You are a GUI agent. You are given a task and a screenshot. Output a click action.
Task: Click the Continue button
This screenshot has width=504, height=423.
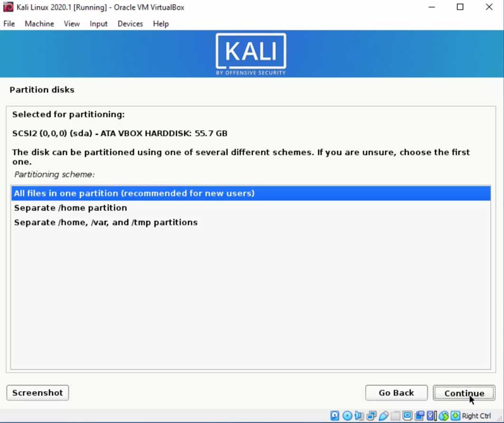click(464, 393)
